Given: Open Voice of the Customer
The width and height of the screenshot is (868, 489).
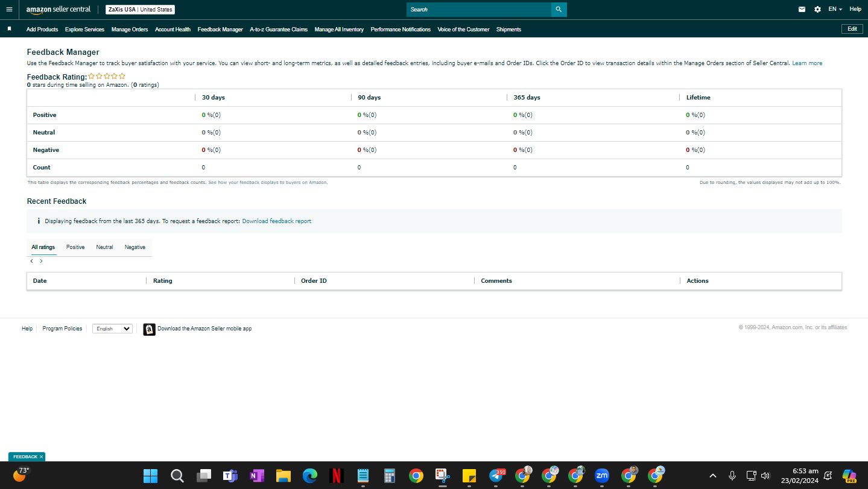Looking at the screenshot, I should [x=463, y=29].
